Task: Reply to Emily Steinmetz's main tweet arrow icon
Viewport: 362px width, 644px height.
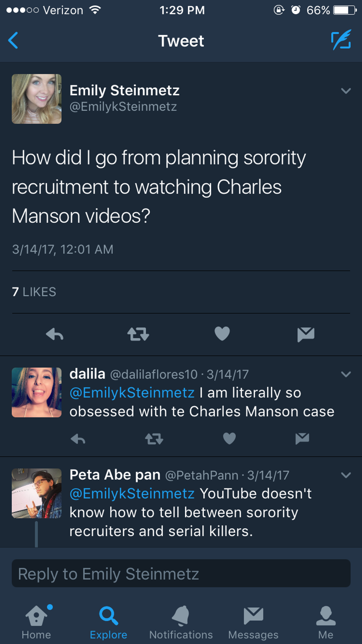Action: (x=55, y=334)
